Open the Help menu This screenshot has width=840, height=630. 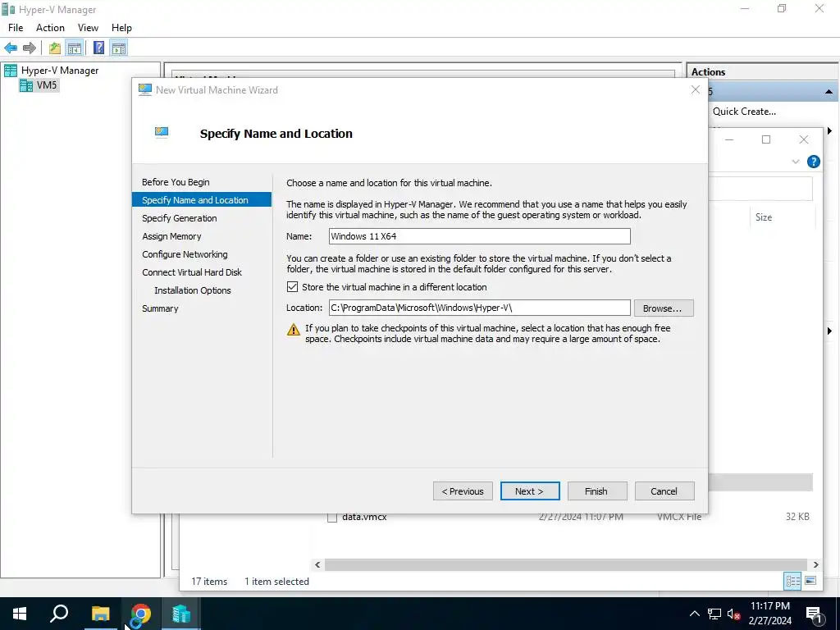click(x=121, y=28)
